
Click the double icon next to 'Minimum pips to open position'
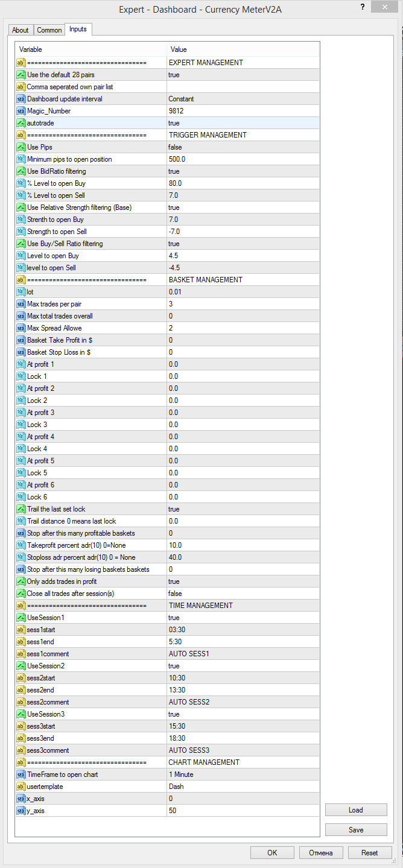(x=21, y=159)
